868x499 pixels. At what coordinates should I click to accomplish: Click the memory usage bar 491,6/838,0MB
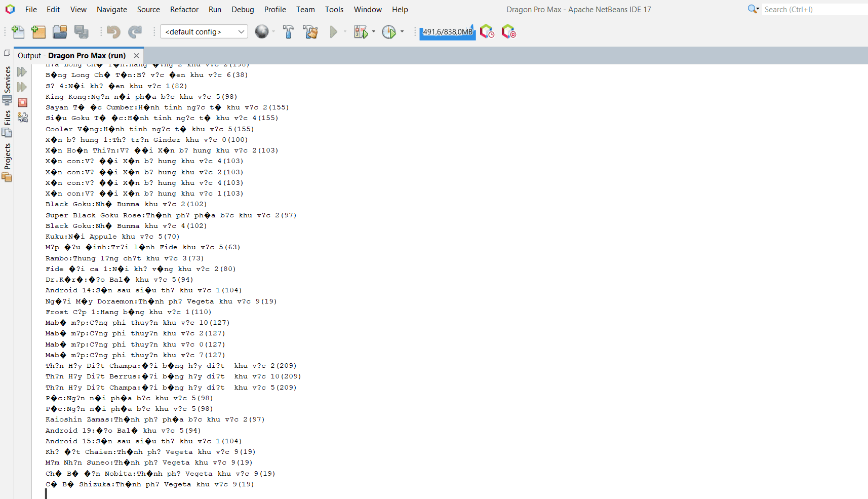point(448,32)
